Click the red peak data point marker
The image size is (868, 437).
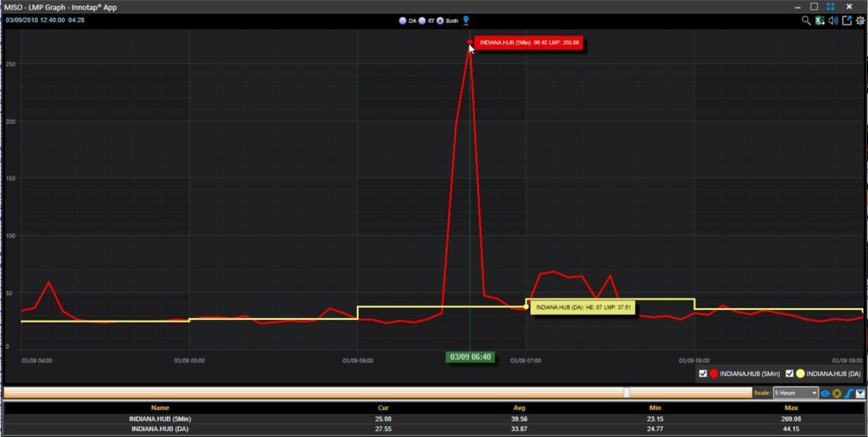[x=470, y=42]
